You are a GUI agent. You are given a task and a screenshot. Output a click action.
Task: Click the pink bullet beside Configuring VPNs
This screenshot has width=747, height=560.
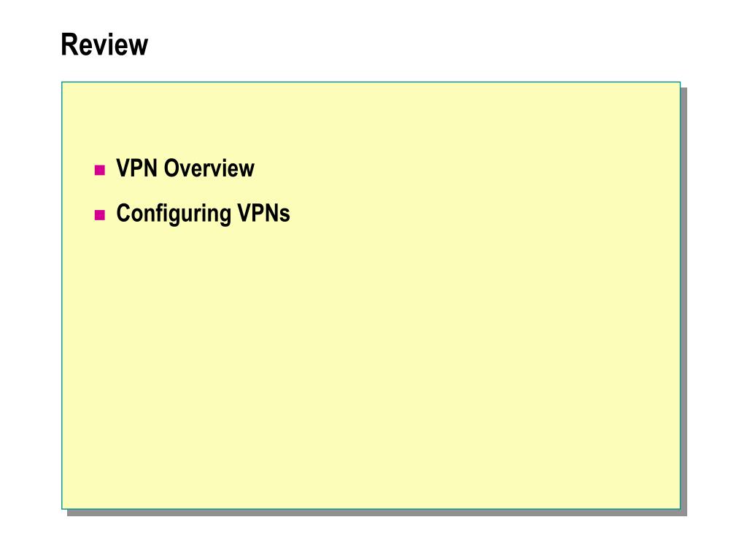coord(99,215)
